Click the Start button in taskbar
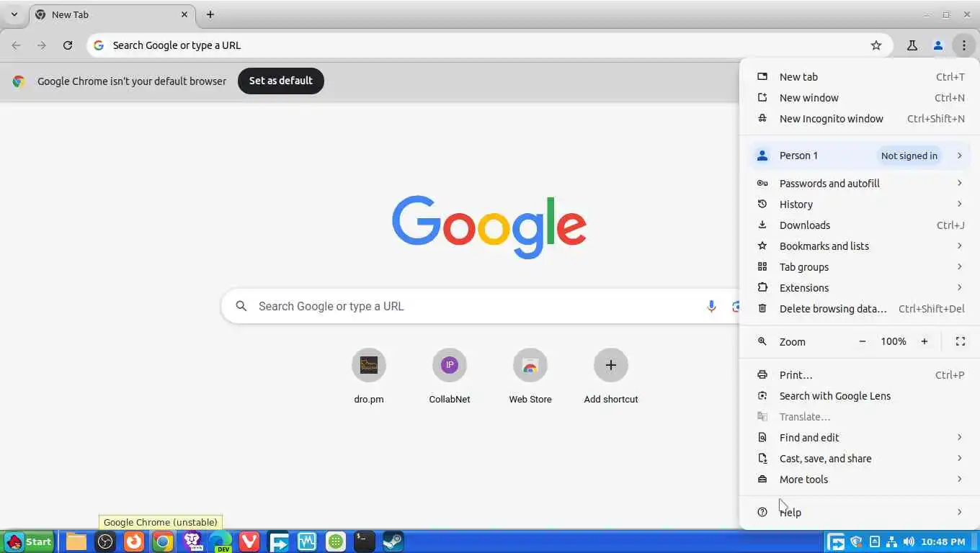Screen dimensions: 980x553 29,541
